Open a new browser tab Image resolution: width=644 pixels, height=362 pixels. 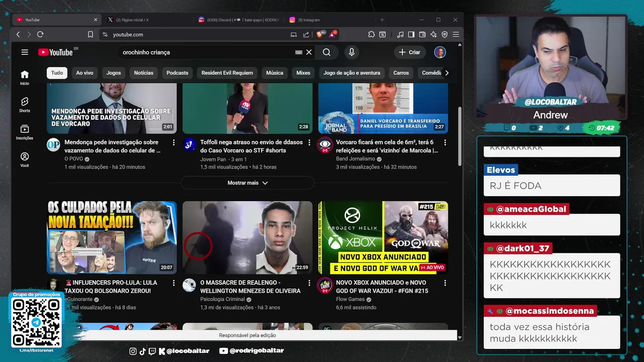382,20
